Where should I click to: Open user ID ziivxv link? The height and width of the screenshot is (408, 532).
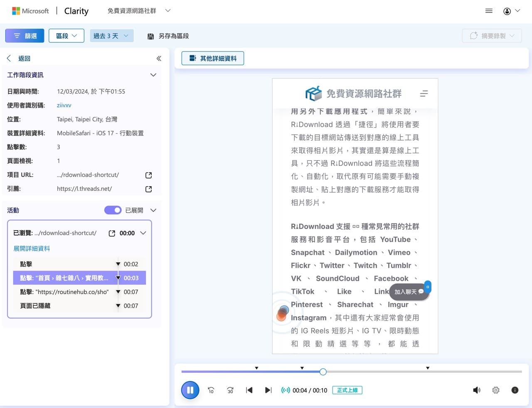tap(64, 106)
